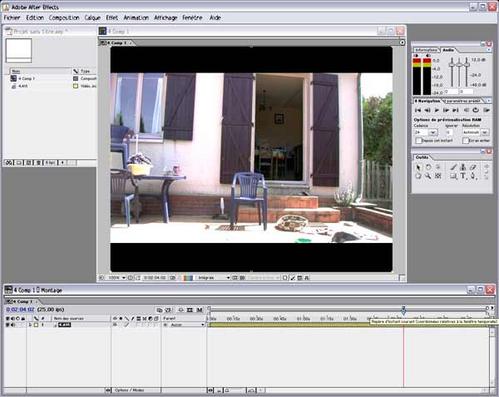
Task: Toggle video visibility of layer 1 in timeline
Action: point(8,325)
